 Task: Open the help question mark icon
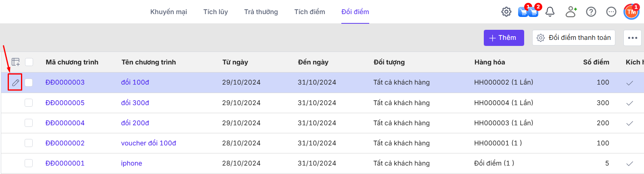click(x=591, y=12)
